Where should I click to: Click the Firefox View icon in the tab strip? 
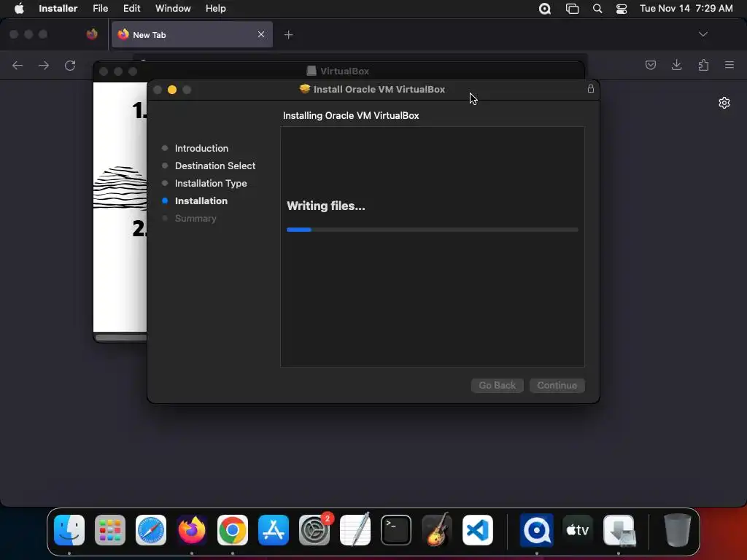coord(92,34)
